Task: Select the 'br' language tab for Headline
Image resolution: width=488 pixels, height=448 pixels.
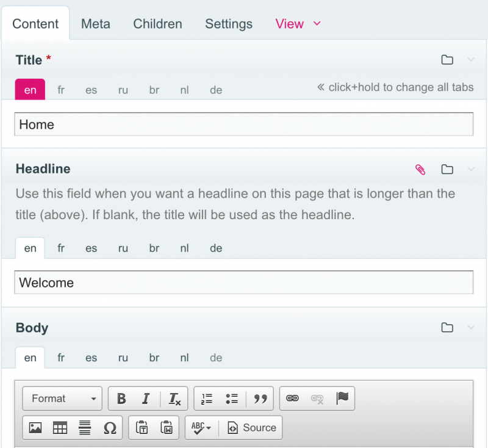Action: [x=154, y=248]
